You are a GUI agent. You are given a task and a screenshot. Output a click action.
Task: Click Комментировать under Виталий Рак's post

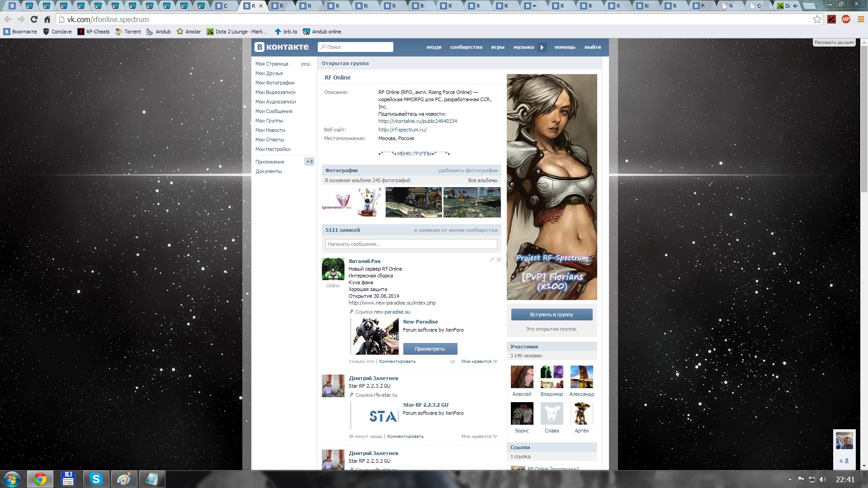(397, 361)
